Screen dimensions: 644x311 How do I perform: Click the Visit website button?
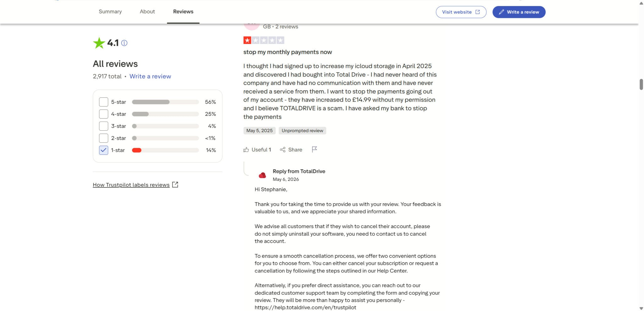click(461, 12)
